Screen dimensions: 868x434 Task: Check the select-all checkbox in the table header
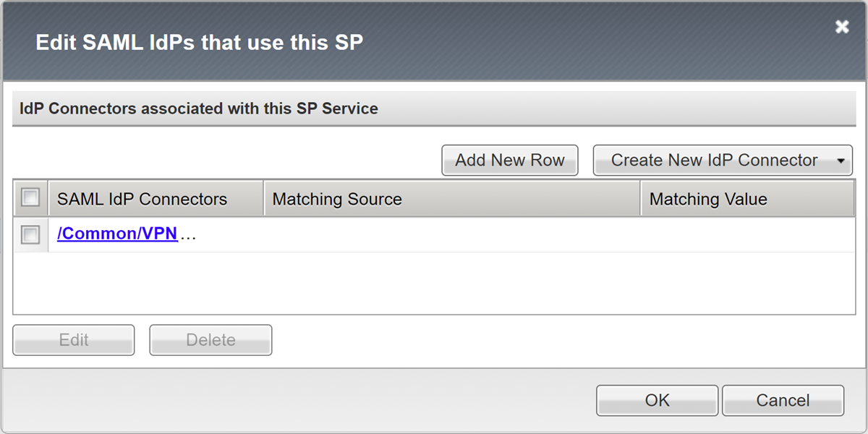tap(30, 196)
